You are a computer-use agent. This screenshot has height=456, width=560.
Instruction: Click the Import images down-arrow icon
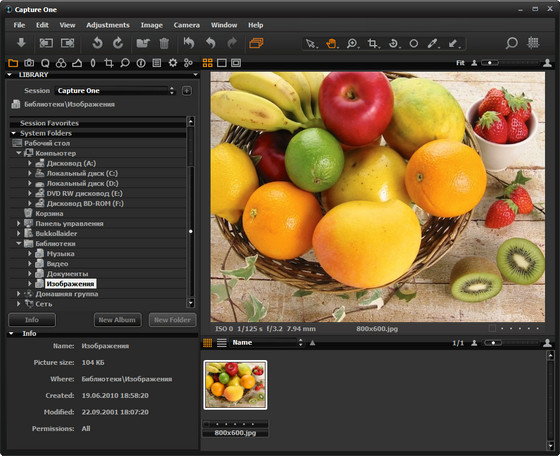click(x=21, y=43)
